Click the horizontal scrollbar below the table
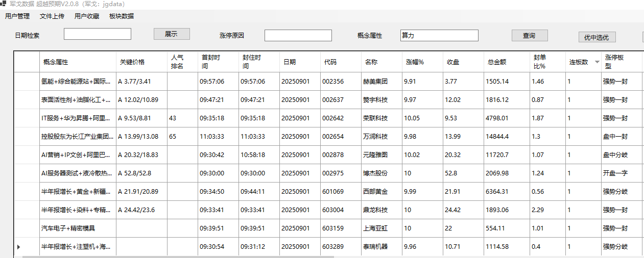Viewport: 644px width, 258px height. click(x=306, y=256)
